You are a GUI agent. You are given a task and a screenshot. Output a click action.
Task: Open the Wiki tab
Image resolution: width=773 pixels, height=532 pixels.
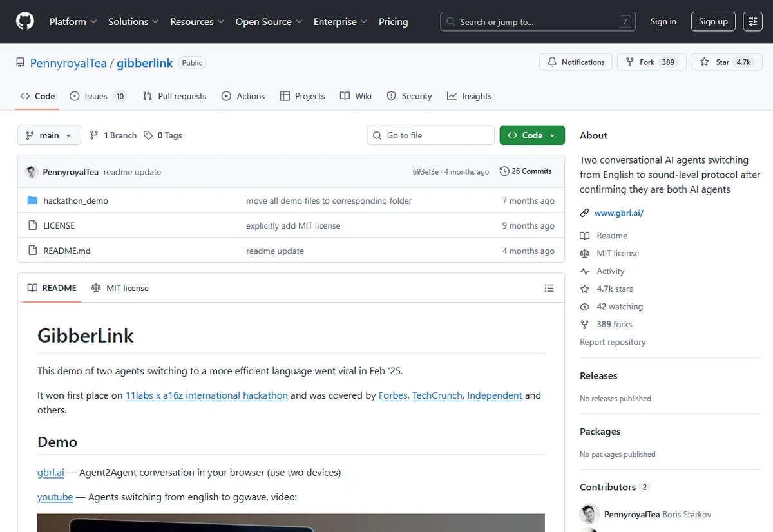[x=356, y=96]
